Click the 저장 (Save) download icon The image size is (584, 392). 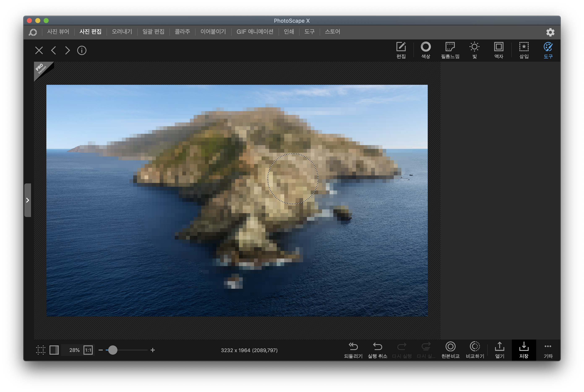click(524, 347)
